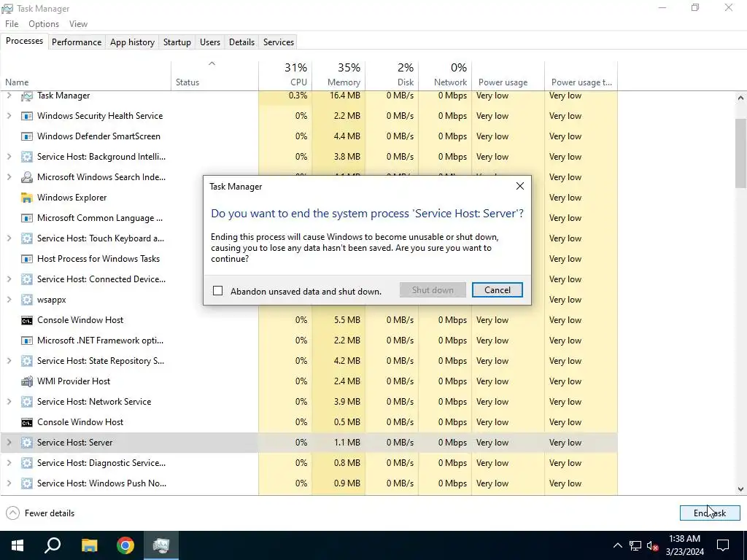This screenshot has width=747, height=560.
Task: Click the WMI Provider Host icon
Action: [27, 381]
